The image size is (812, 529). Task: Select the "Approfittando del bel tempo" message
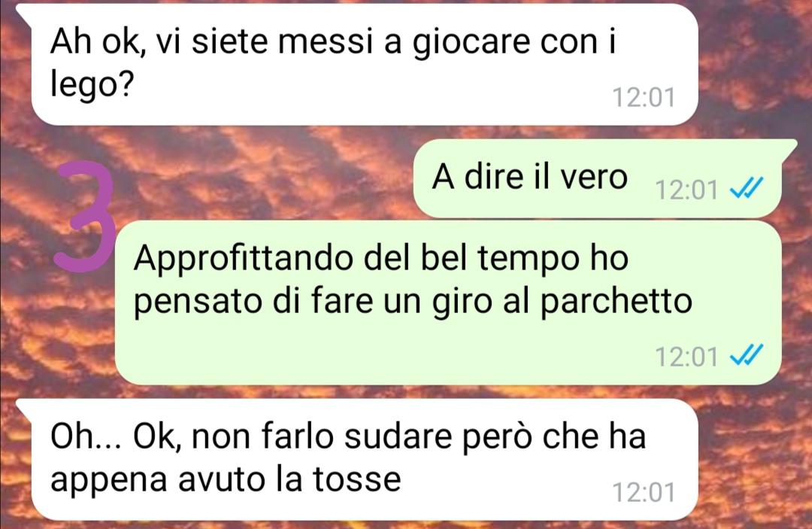448,303
